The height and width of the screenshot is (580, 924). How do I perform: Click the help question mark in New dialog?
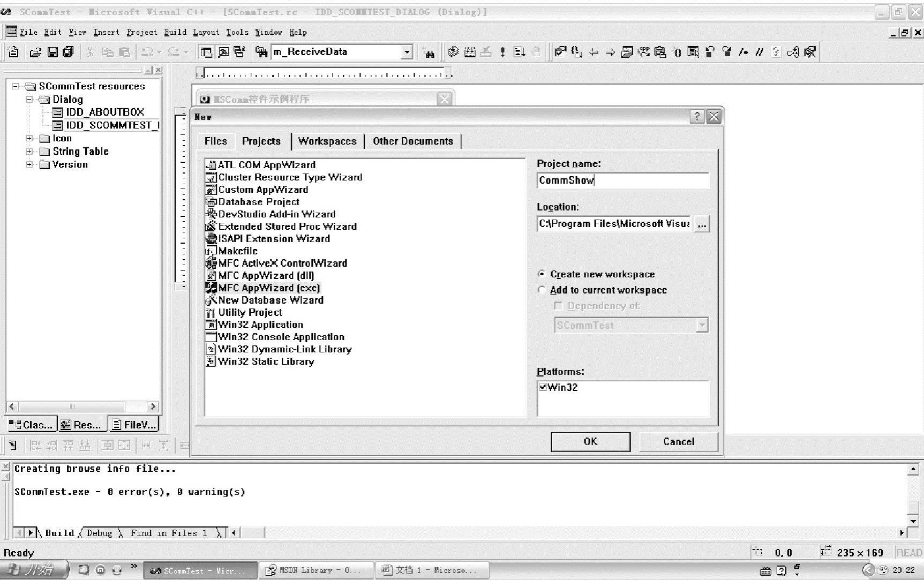697,117
